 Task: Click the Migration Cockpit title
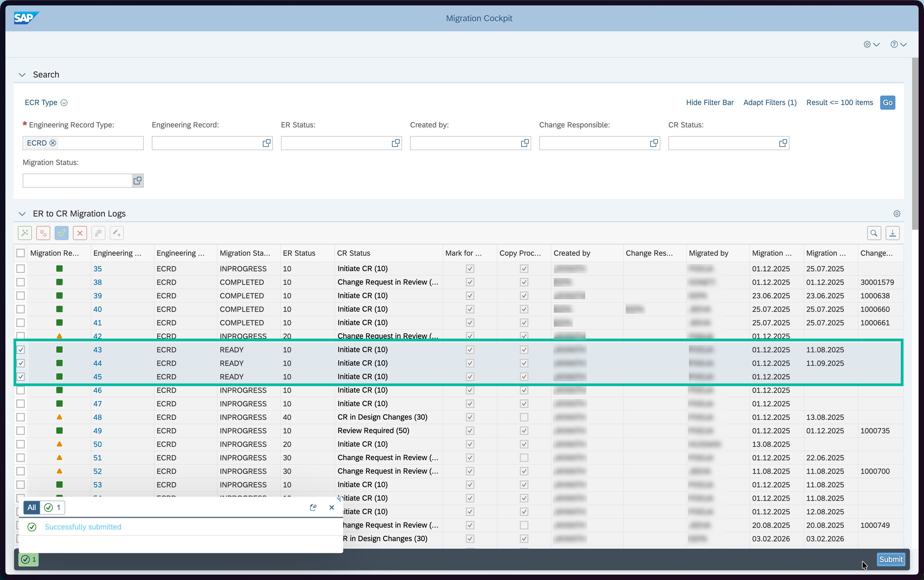(479, 18)
